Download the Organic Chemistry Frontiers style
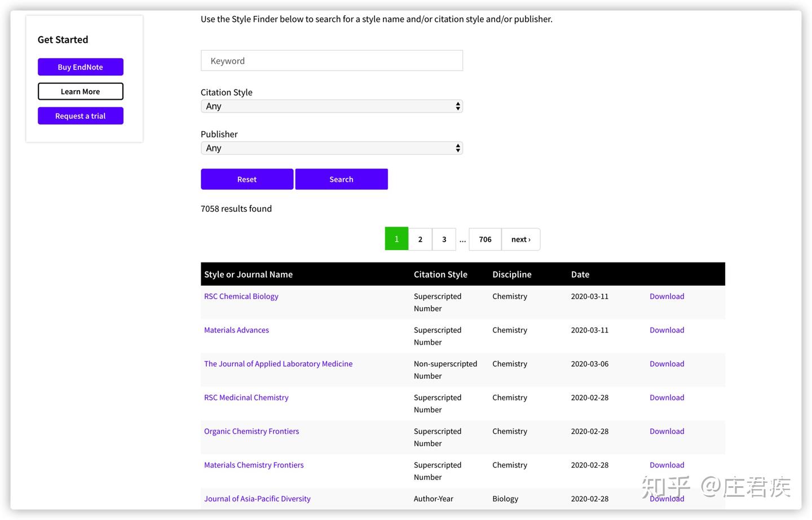The image size is (812, 520). click(x=667, y=432)
